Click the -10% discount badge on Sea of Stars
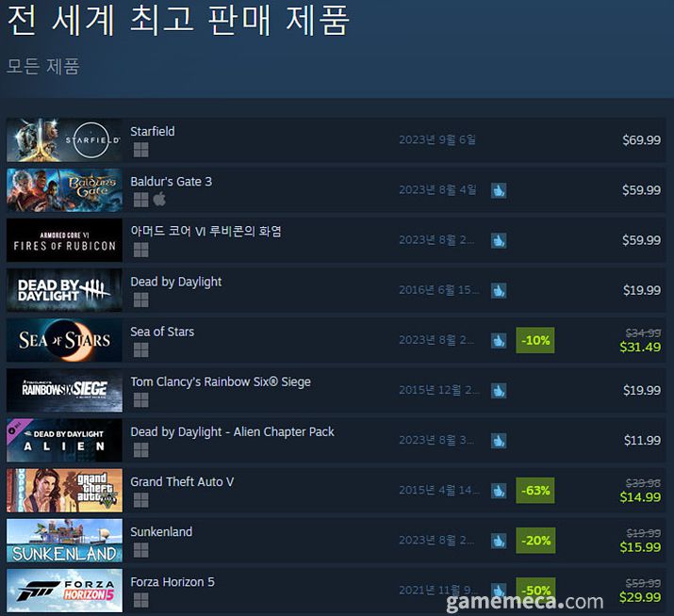Viewport: 674px width, 616px height. click(x=535, y=340)
